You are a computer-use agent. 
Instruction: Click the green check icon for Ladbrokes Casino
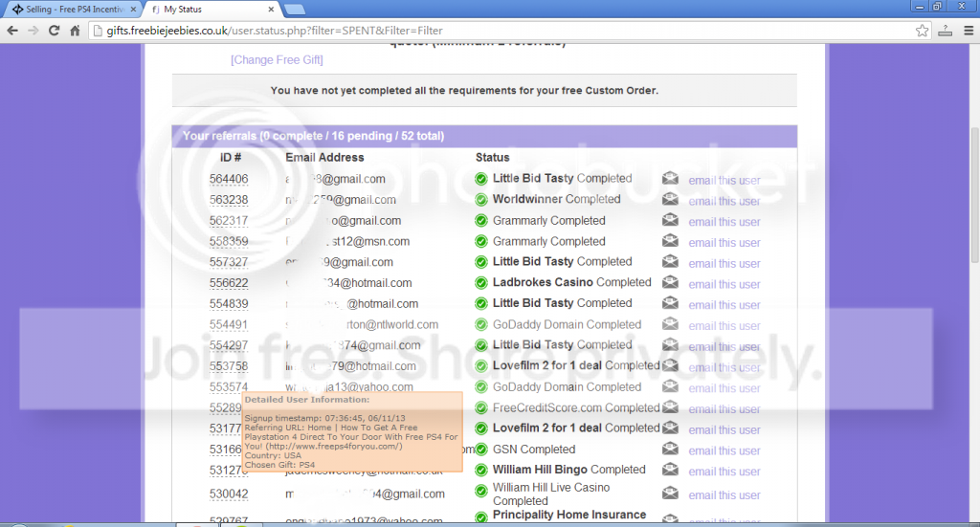pyautogui.click(x=481, y=283)
